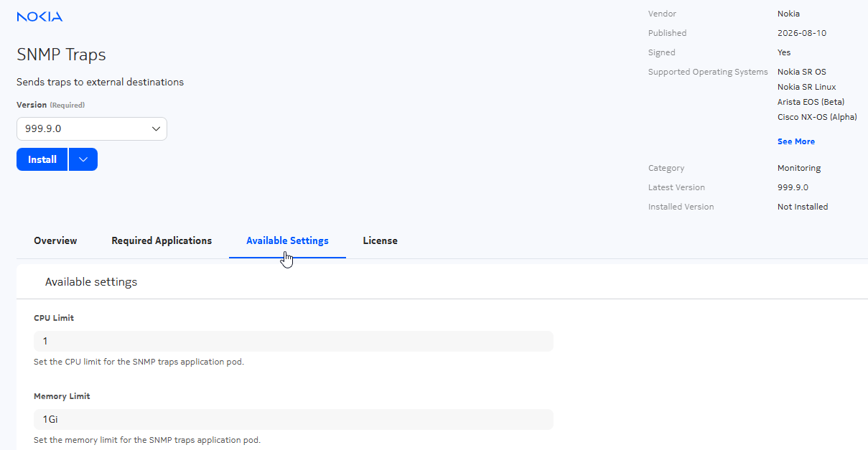Screen dimensions: 868x450
Task: Click the Nokia SR OS entry
Action: click(802, 72)
